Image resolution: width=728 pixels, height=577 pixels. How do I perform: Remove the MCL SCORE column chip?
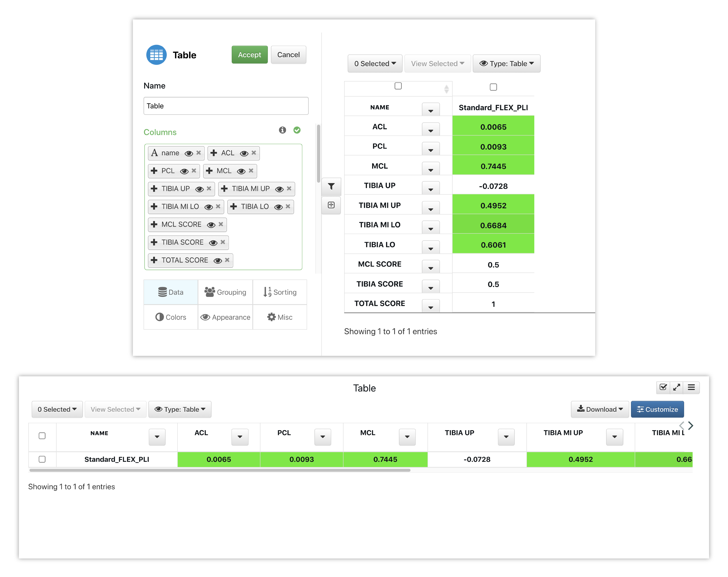click(x=221, y=224)
